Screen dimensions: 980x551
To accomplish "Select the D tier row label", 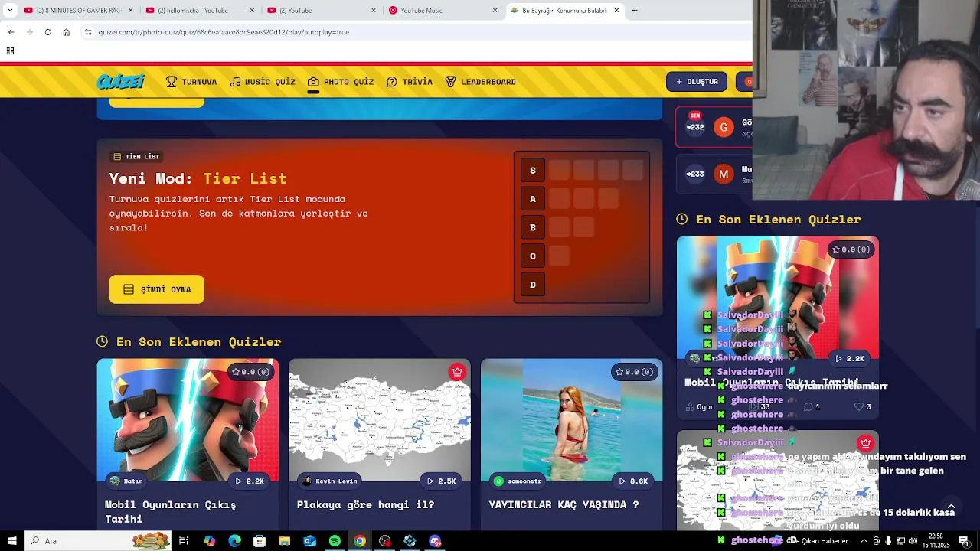I will coord(533,285).
